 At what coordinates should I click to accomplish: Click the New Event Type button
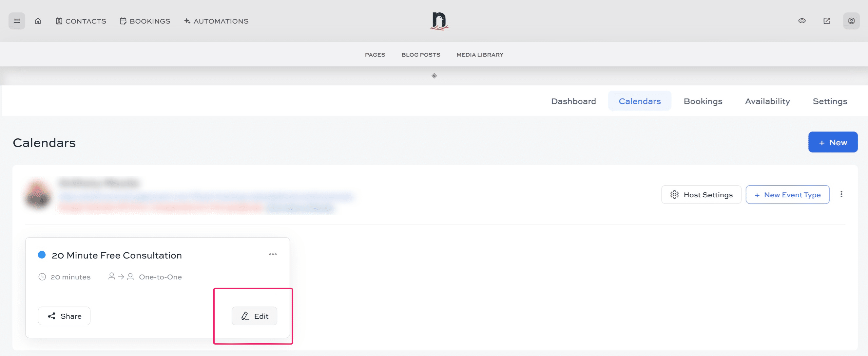(787, 194)
